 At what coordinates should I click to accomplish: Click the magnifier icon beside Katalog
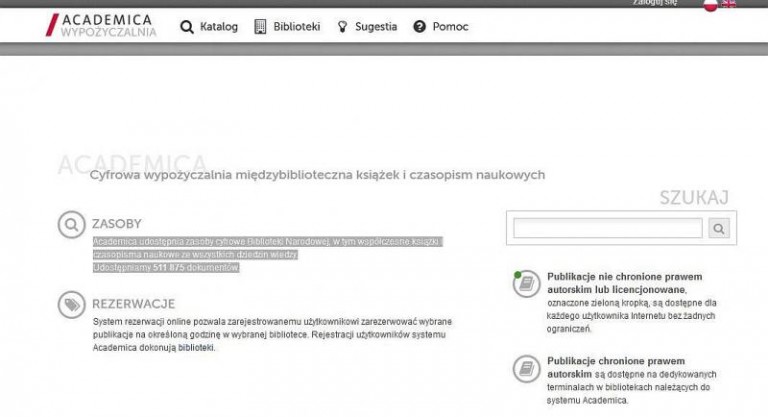[187, 27]
